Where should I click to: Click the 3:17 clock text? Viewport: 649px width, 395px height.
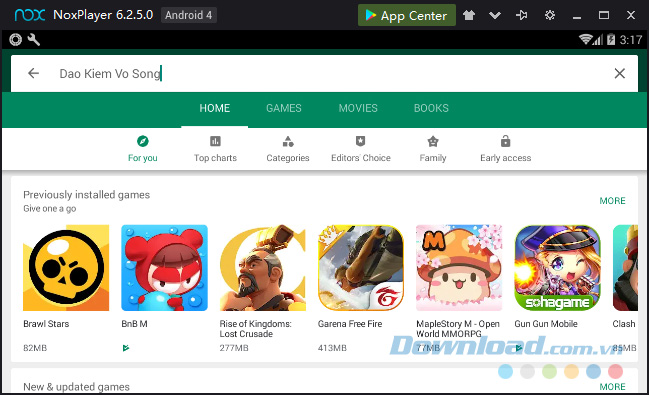[630, 40]
